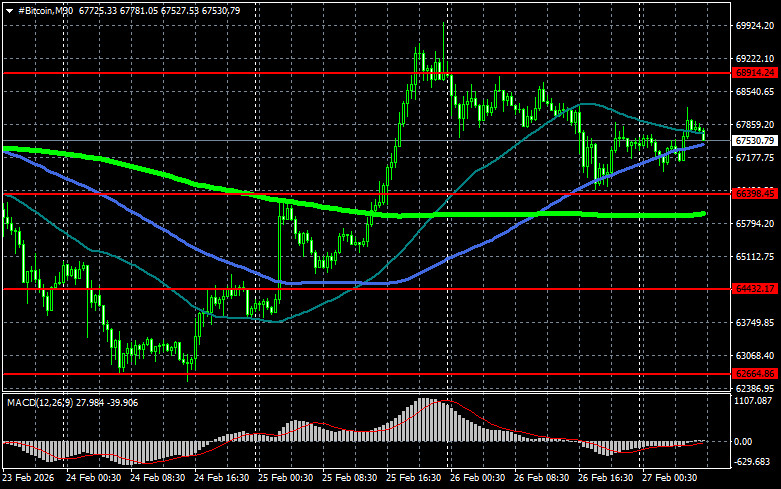Click the 63068.40 price scale value
The height and width of the screenshot is (489, 781).
(x=755, y=356)
